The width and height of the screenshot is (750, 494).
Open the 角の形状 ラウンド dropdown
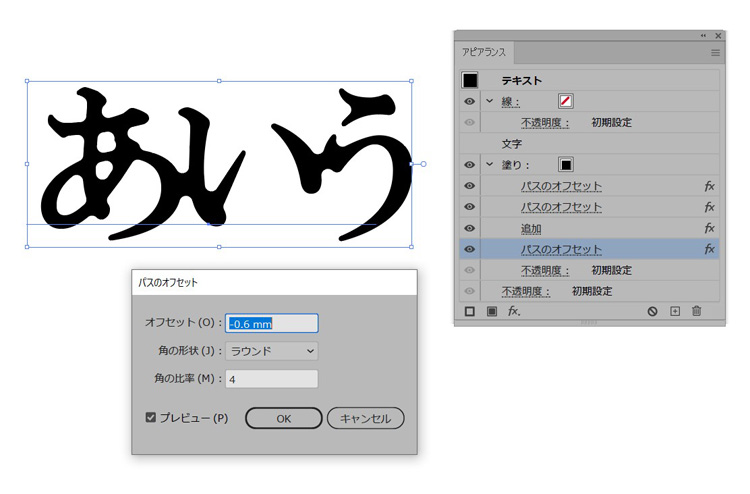[x=272, y=351]
